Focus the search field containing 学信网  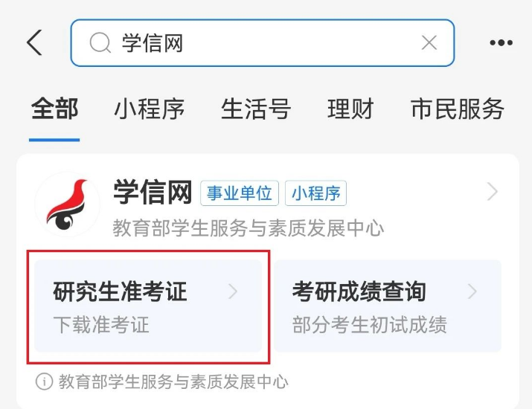click(262, 42)
